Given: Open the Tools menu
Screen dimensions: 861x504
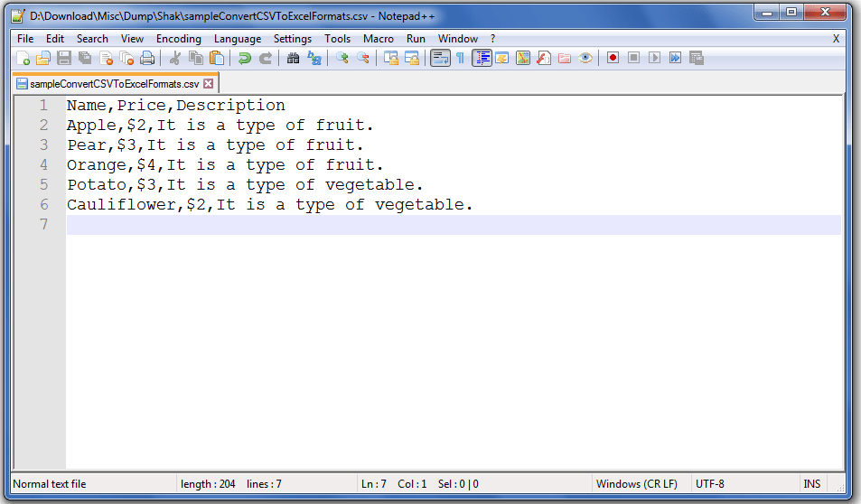Looking at the screenshot, I should 337,39.
